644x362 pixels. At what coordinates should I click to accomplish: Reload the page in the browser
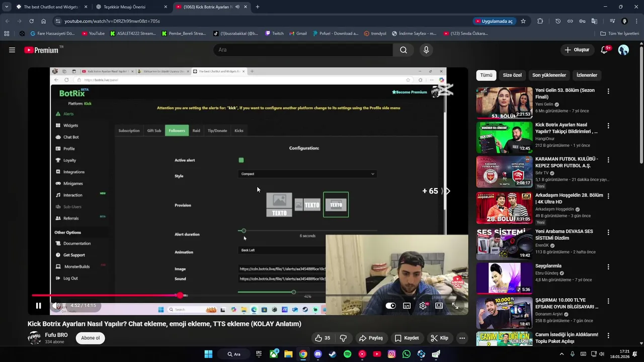(31, 21)
